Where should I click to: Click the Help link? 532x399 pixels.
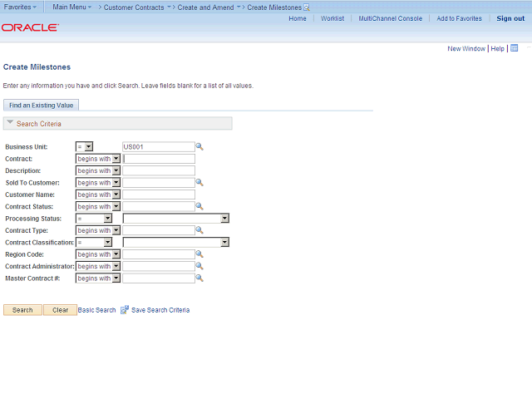click(x=497, y=48)
